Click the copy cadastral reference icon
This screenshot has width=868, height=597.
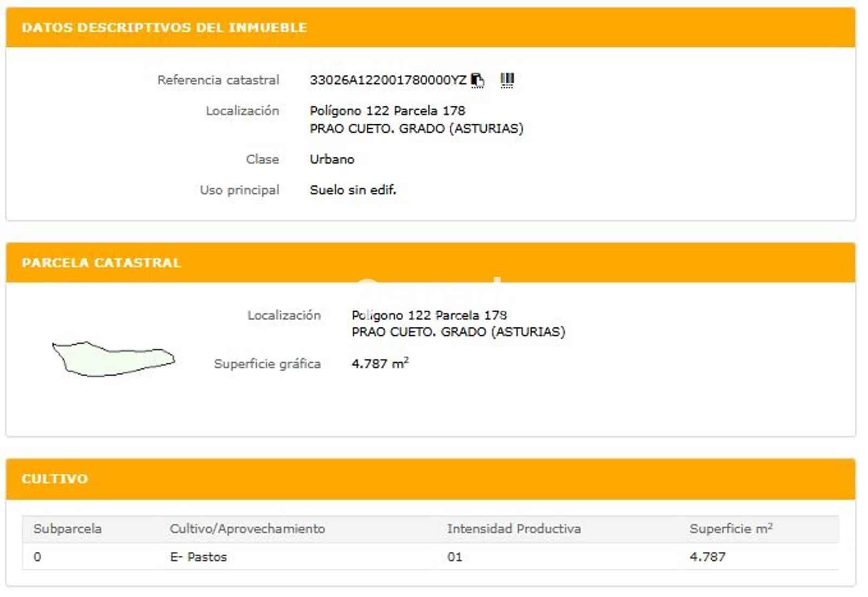click(477, 79)
